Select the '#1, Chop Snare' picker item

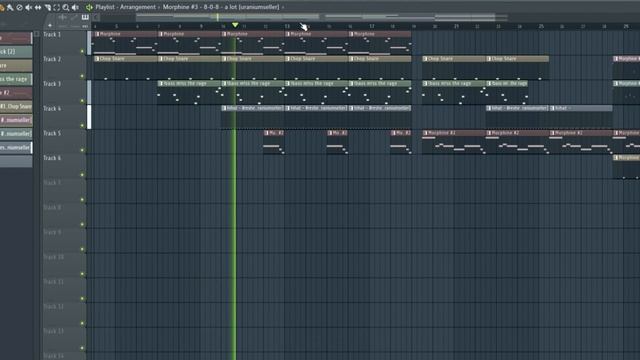click(16, 107)
